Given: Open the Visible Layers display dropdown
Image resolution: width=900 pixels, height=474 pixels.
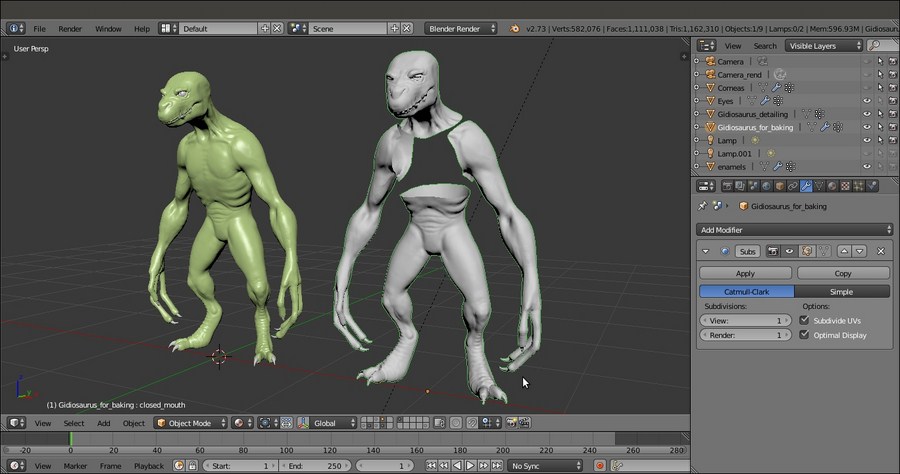Looking at the screenshot, I should [x=824, y=45].
